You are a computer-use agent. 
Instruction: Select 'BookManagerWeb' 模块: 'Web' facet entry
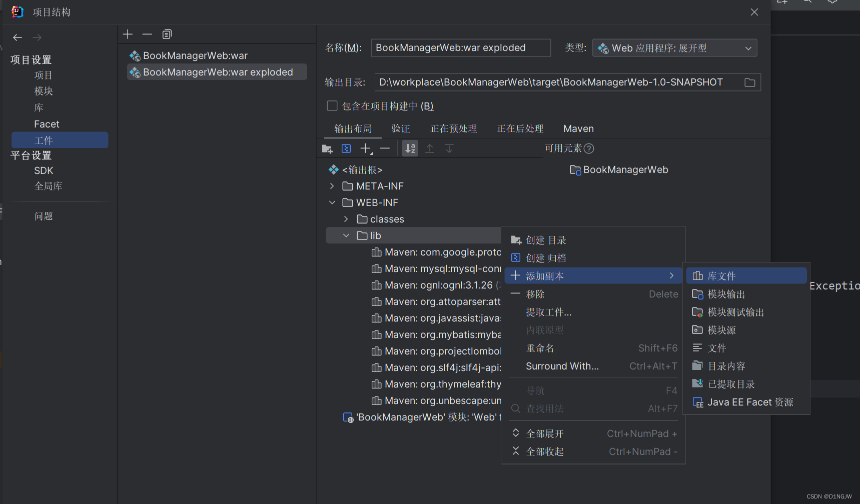(x=422, y=417)
